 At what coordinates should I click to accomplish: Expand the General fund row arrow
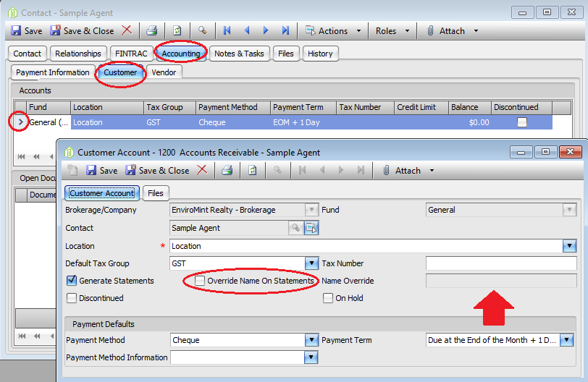20,122
